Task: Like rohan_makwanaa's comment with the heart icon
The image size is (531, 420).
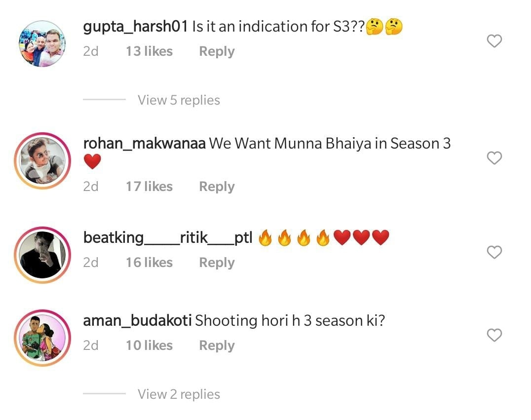Action: tap(494, 158)
